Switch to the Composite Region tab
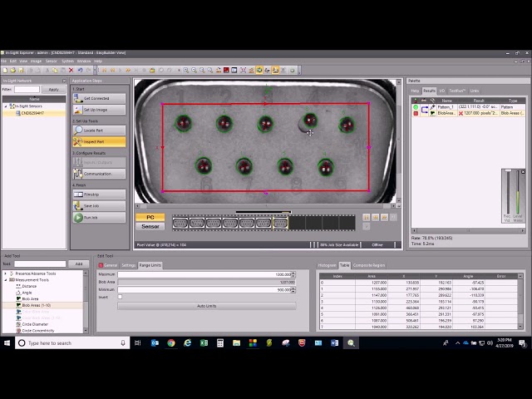532x399 pixels. tap(369, 265)
